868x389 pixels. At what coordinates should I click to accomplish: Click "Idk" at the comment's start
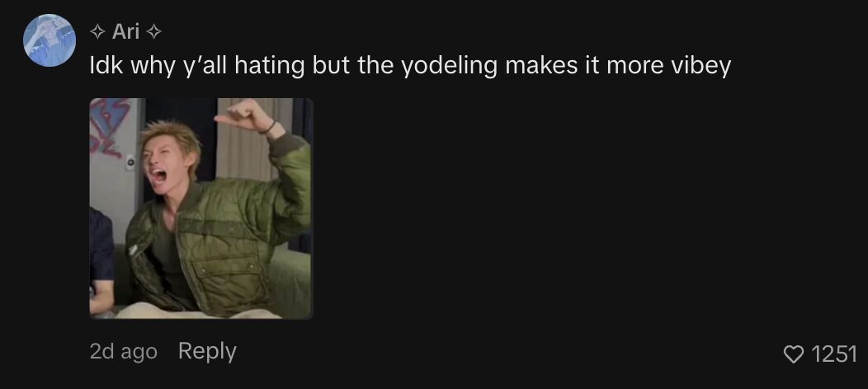[106, 65]
